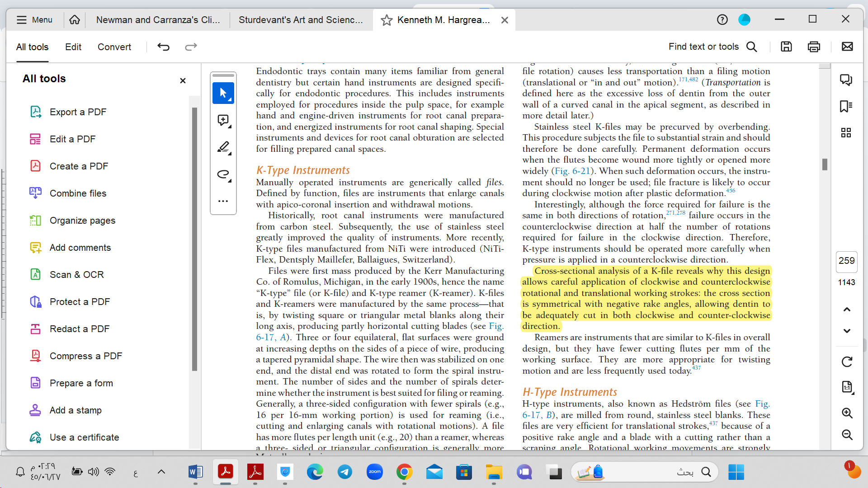This screenshot has height=488, width=868.
Task: Show hidden system tray icons chevron
Action: [161, 472]
